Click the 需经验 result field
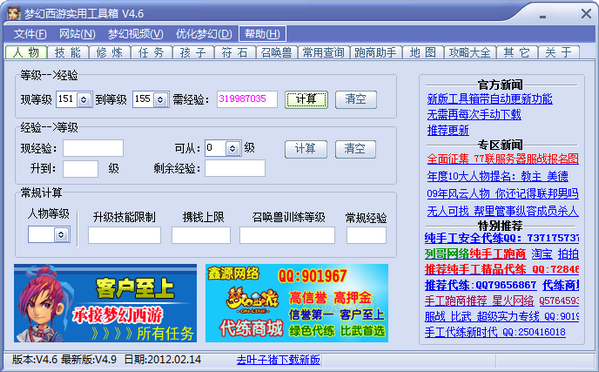The image size is (599, 372). 247,99
